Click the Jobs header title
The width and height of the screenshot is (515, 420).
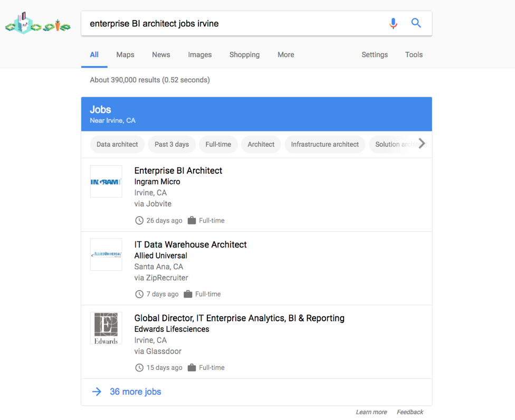100,110
